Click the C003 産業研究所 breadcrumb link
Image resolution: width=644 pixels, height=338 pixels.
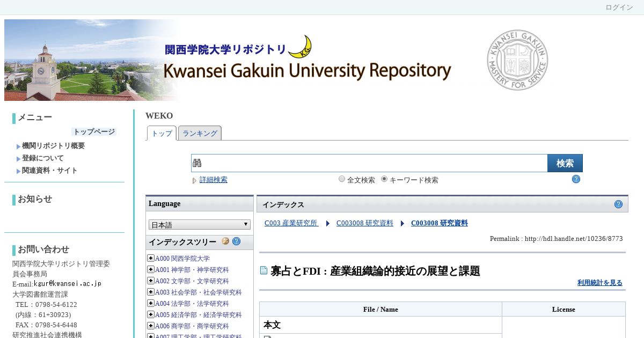pos(291,223)
